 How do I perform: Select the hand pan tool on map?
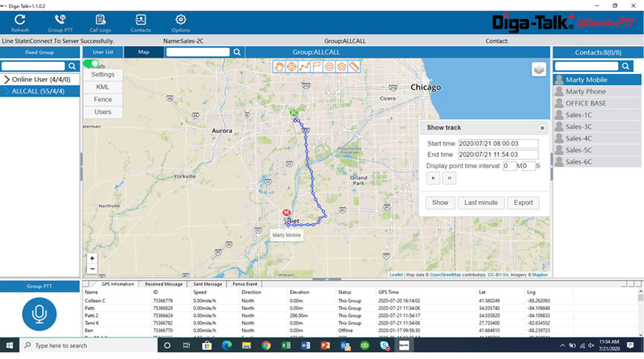click(279, 67)
